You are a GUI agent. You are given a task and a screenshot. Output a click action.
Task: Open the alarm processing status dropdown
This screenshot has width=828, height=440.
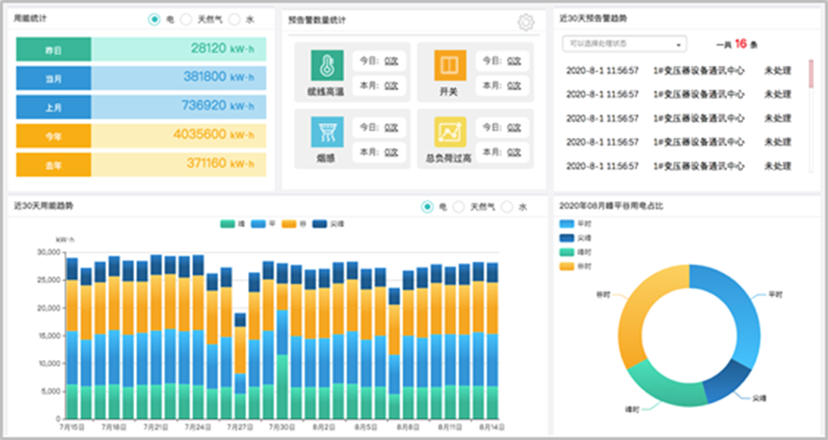pos(624,44)
